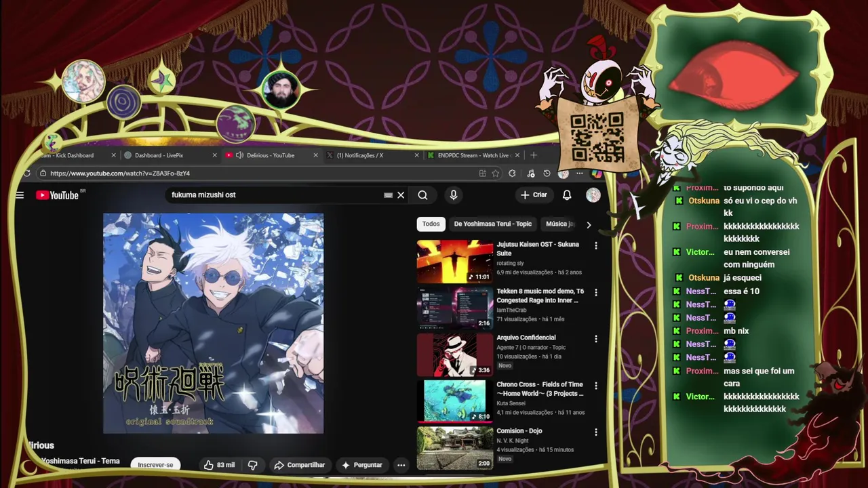
Task: Open YouTube notifications bell
Action: click(567, 195)
